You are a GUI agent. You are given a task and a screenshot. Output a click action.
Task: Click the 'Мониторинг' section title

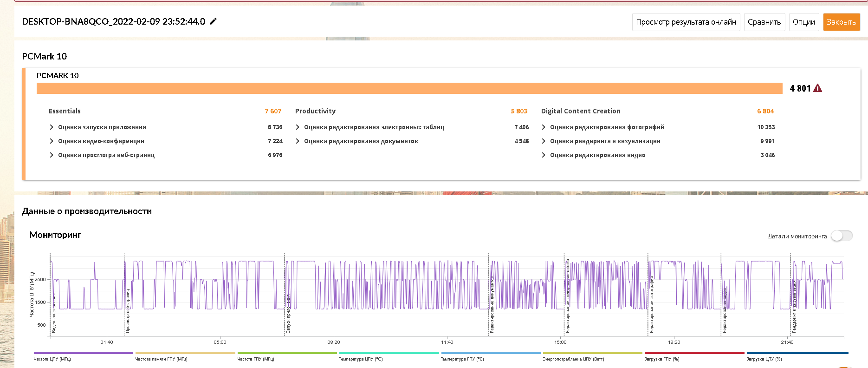[x=55, y=235]
